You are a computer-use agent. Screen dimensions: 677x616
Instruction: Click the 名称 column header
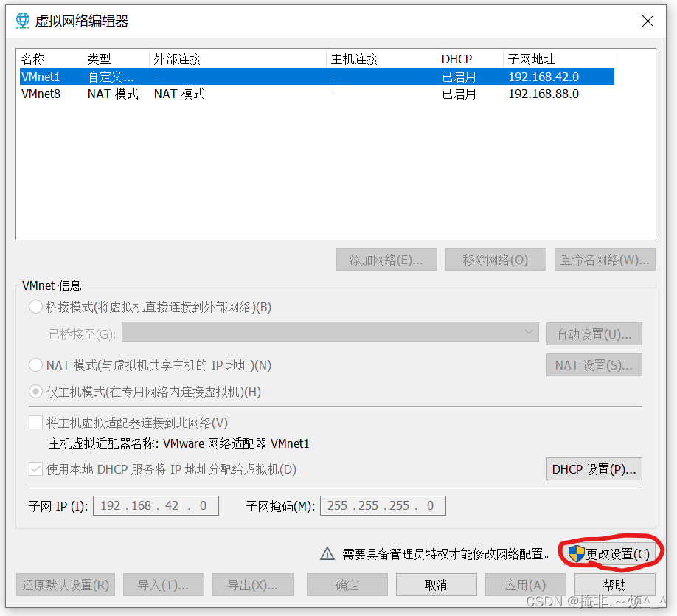(x=49, y=59)
